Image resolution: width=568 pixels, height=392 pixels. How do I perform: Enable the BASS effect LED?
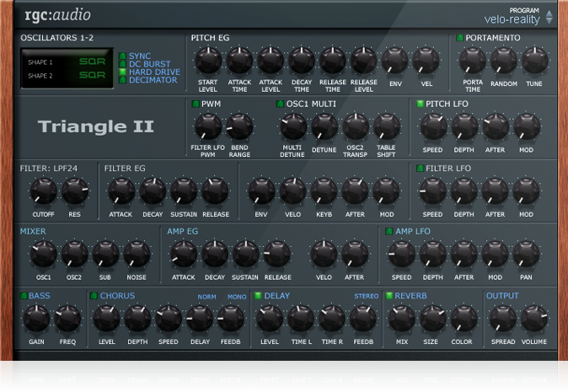tap(24, 296)
